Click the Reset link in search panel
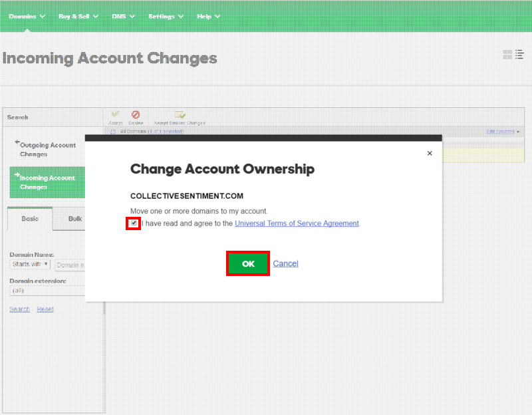 [45, 309]
